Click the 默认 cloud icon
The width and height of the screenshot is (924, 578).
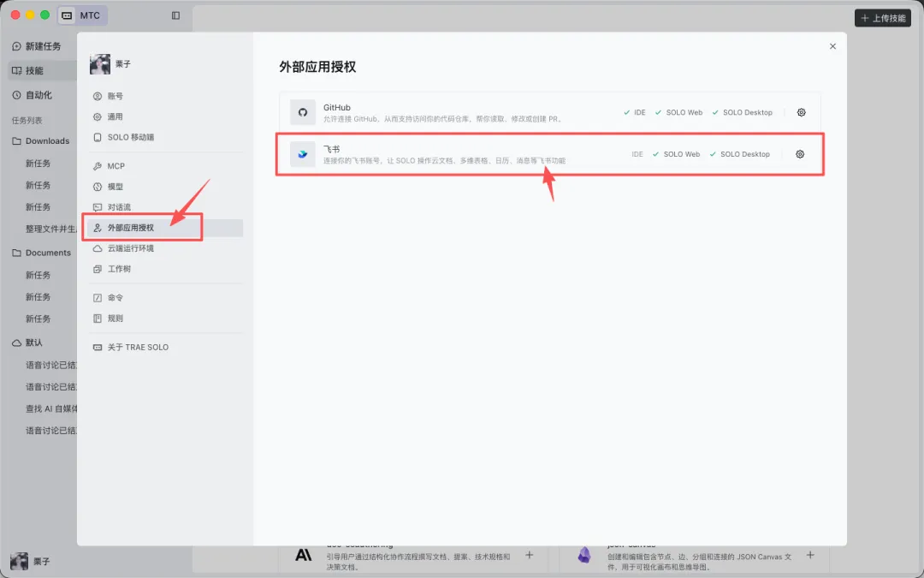[16, 343]
